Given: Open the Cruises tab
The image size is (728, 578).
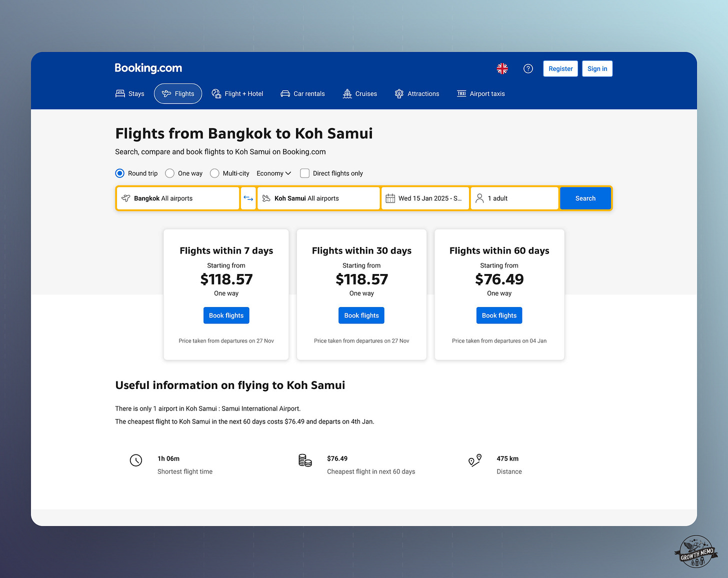Looking at the screenshot, I should tap(359, 93).
